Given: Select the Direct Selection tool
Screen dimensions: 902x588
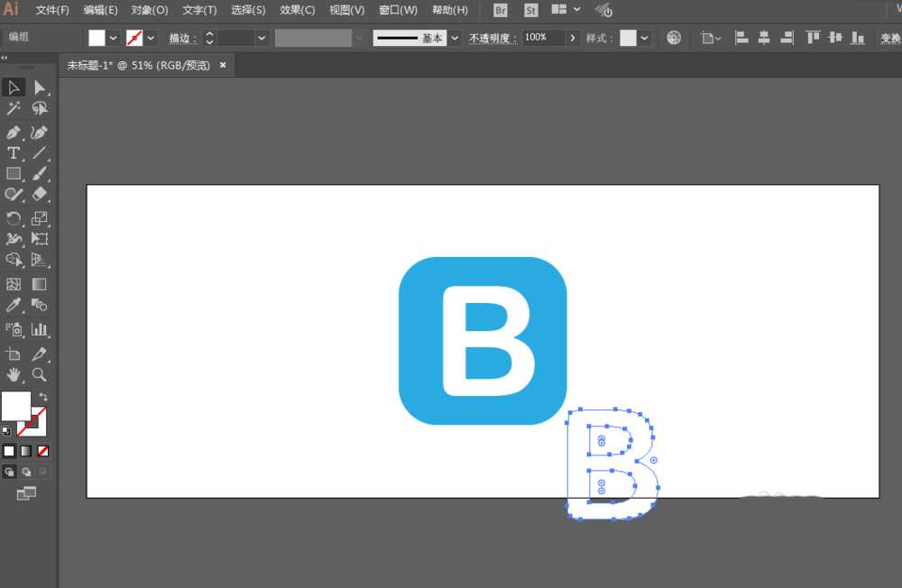Looking at the screenshot, I should (x=39, y=87).
